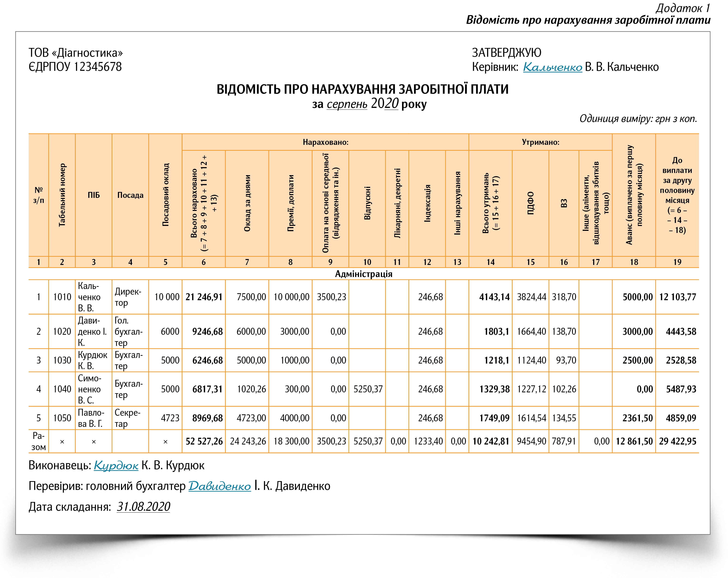
Task: Select the total payout 29 422,95
Action: (x=677, y=441)
